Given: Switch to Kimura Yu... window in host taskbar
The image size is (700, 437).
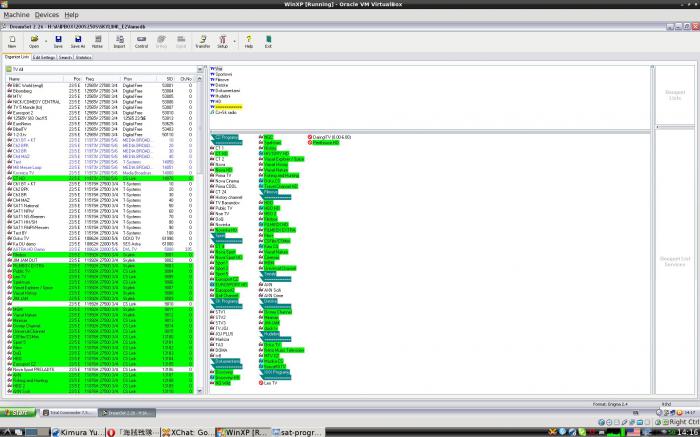Looking at the screenshot, I should tap(78, 433).
